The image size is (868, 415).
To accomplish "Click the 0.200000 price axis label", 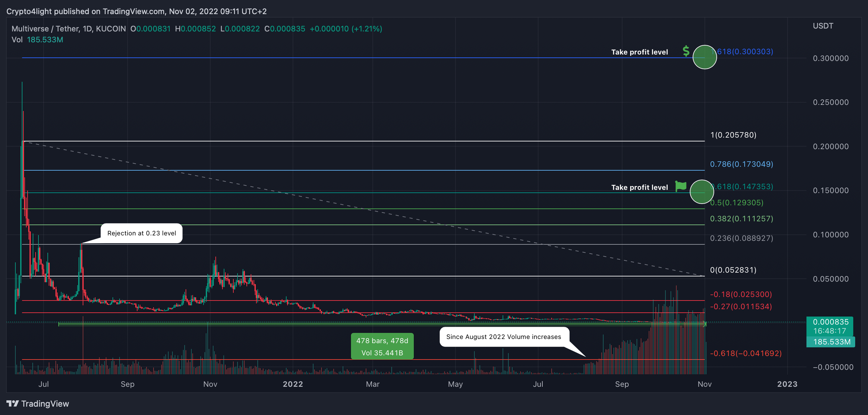I will pyautogui.click(x=830, y=146).
